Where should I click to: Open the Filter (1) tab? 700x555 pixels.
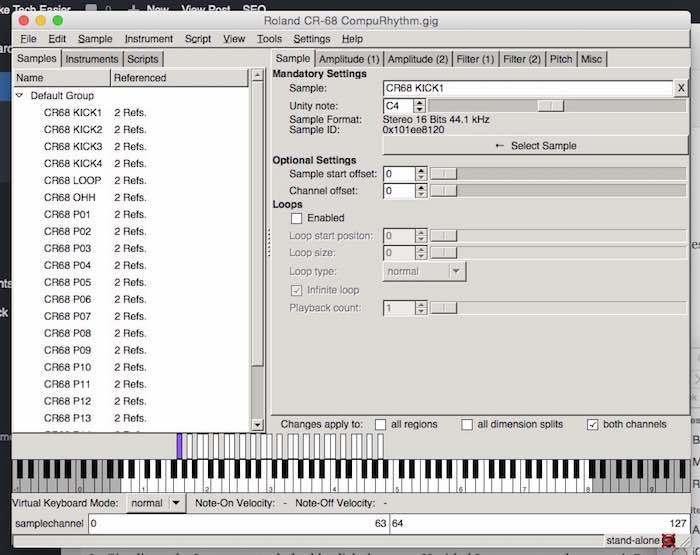[x=475, y=59]
